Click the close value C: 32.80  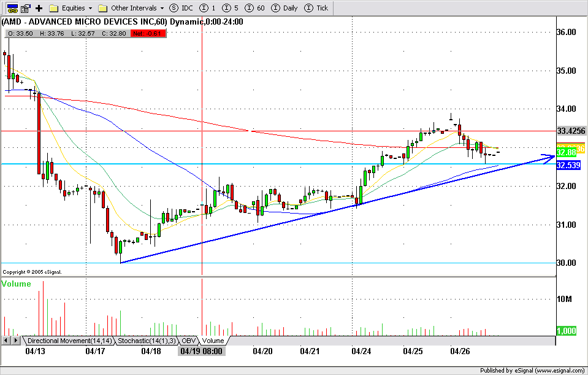tap(114, 33)
